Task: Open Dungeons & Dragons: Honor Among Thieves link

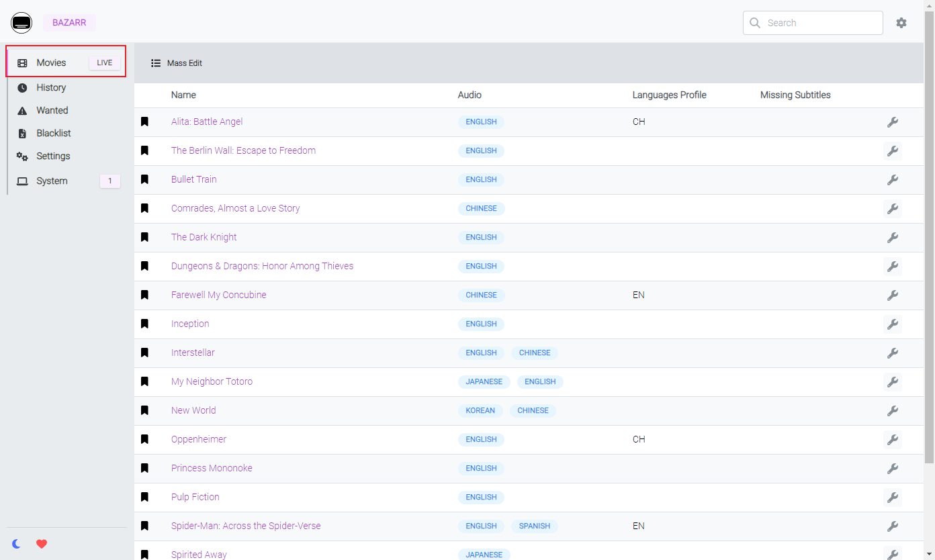Action: tap(262, 266)
